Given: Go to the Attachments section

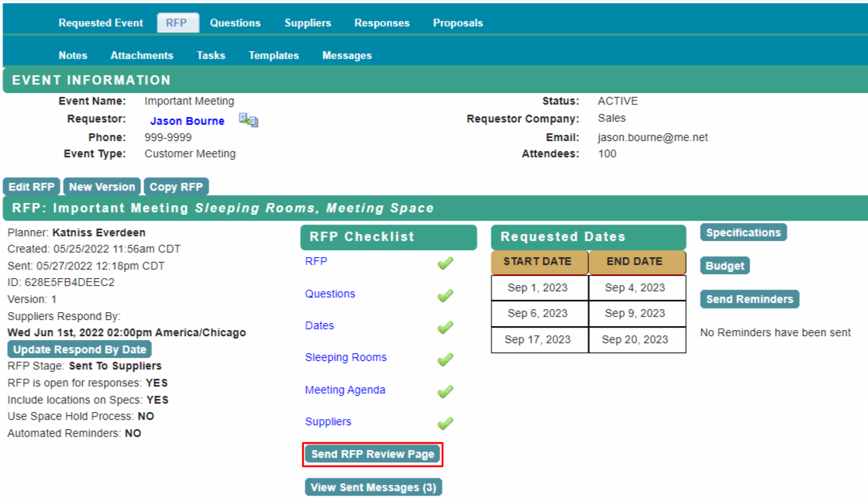Looking at the screenshot, I should [x=142, y=55].
